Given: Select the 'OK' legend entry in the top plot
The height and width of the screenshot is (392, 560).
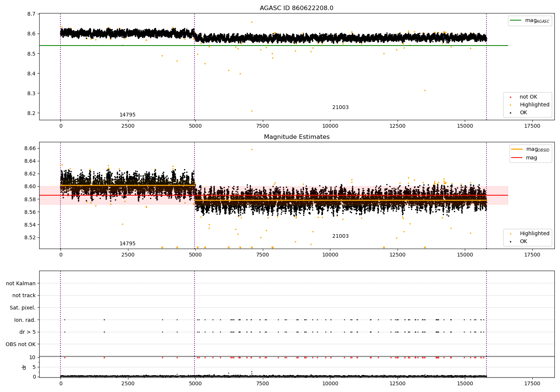Looking at the screenshot, I should 523,113.
